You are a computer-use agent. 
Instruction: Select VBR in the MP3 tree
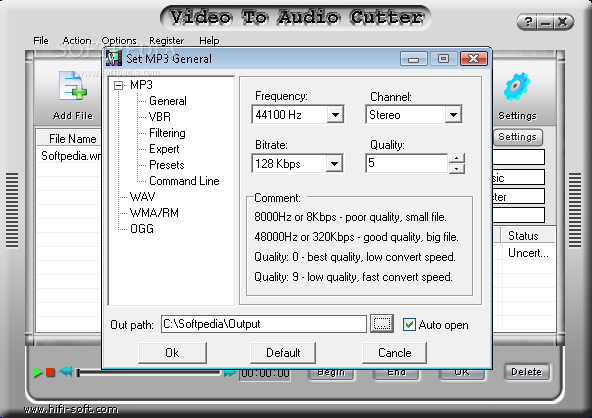click(160, 117)
